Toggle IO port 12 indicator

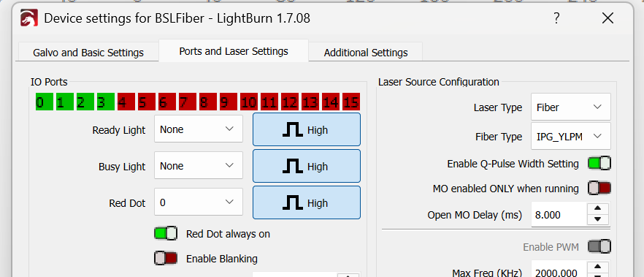pos(290,102)
